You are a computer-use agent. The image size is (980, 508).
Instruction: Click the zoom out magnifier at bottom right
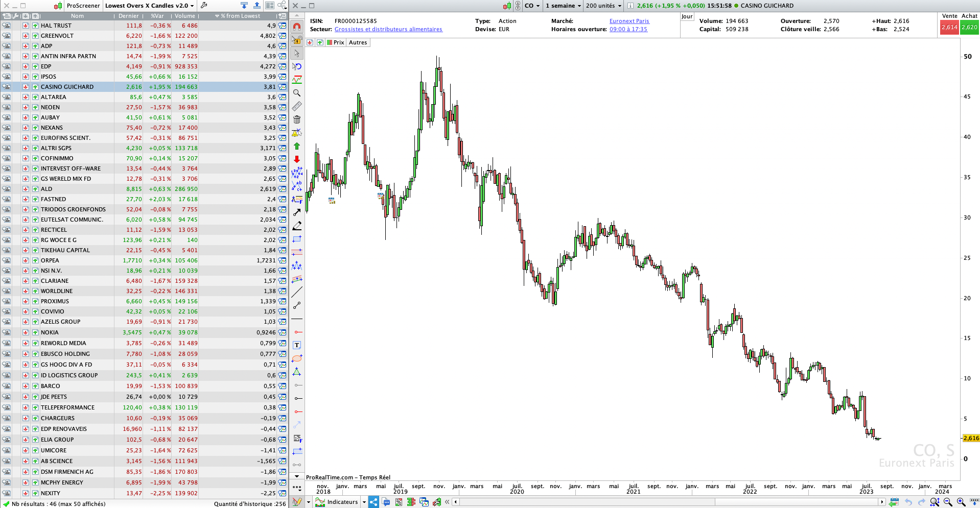948,502
